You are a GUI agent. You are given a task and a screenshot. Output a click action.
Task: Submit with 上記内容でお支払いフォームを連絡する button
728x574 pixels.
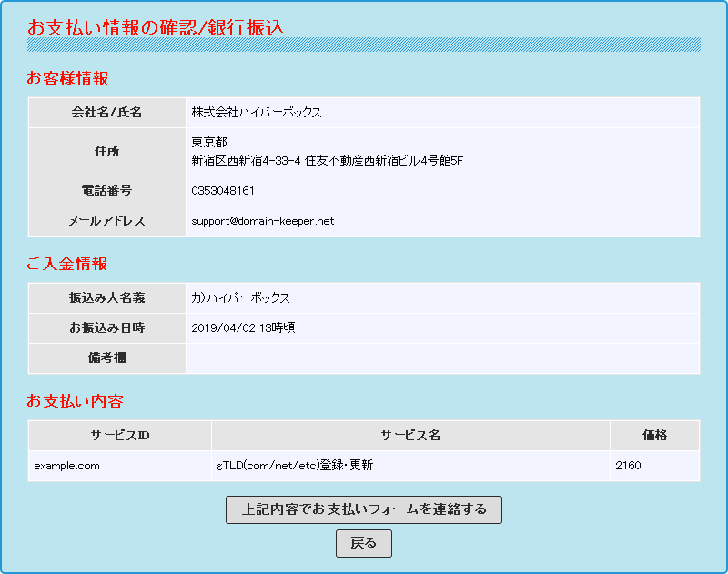click(363, 509)
